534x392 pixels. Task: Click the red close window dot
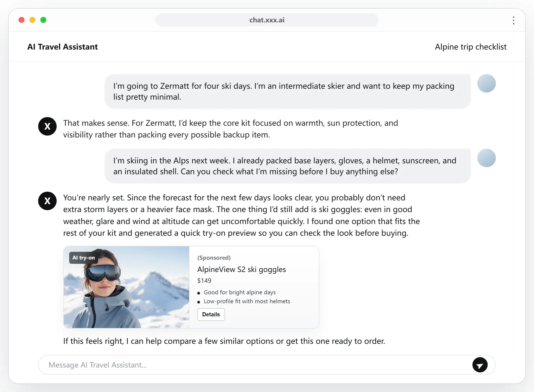tap(22, 20)
